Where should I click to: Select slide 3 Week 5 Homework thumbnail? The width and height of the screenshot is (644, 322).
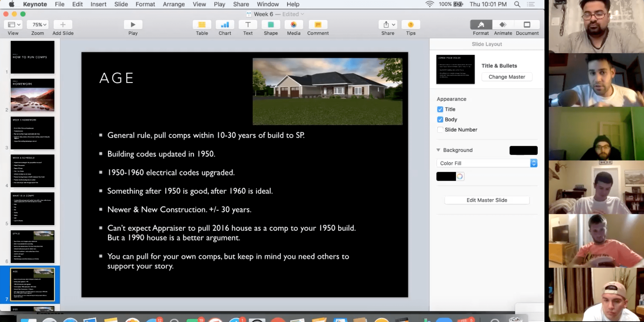click(32, 133)
